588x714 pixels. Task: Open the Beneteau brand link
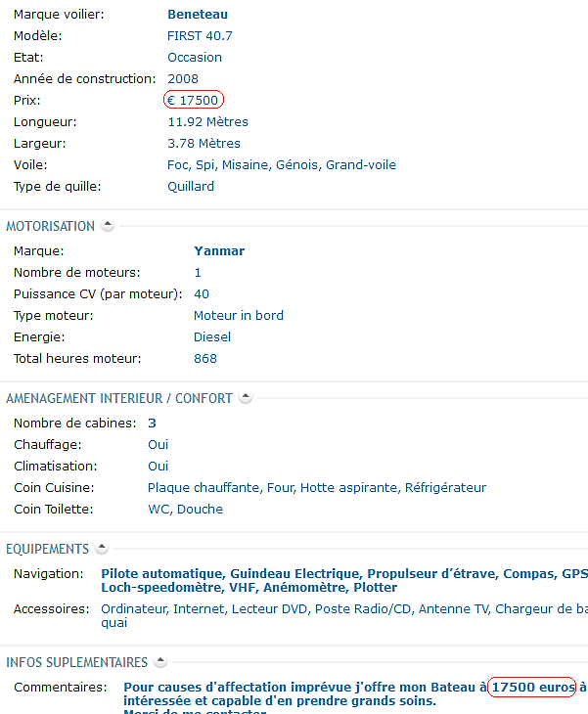pos(198,15)
